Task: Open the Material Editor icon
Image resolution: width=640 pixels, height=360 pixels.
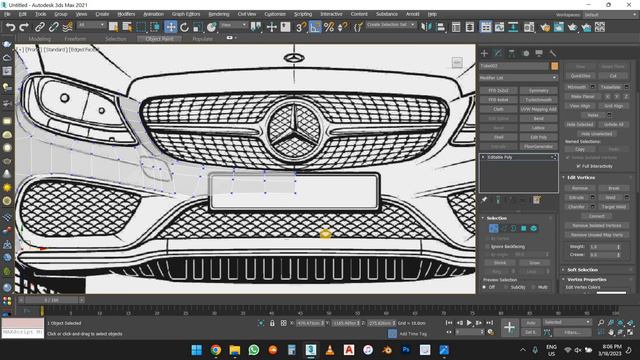Action: tap(529, 27)
